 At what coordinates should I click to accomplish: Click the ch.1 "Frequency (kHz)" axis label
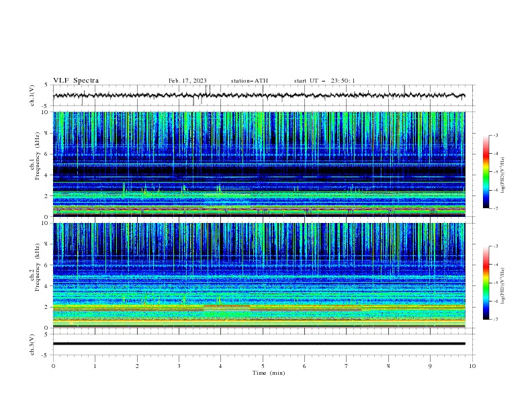click(38, 156)
